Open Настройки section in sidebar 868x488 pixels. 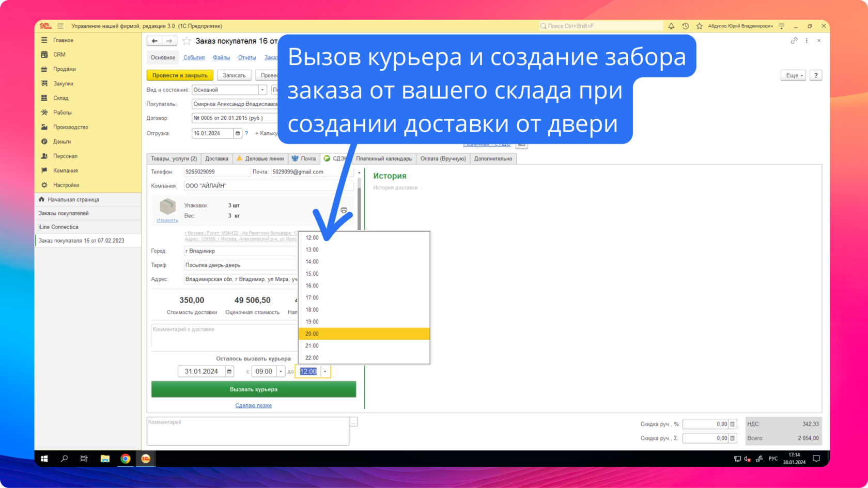pyautogui.click(x=66, y=185)
